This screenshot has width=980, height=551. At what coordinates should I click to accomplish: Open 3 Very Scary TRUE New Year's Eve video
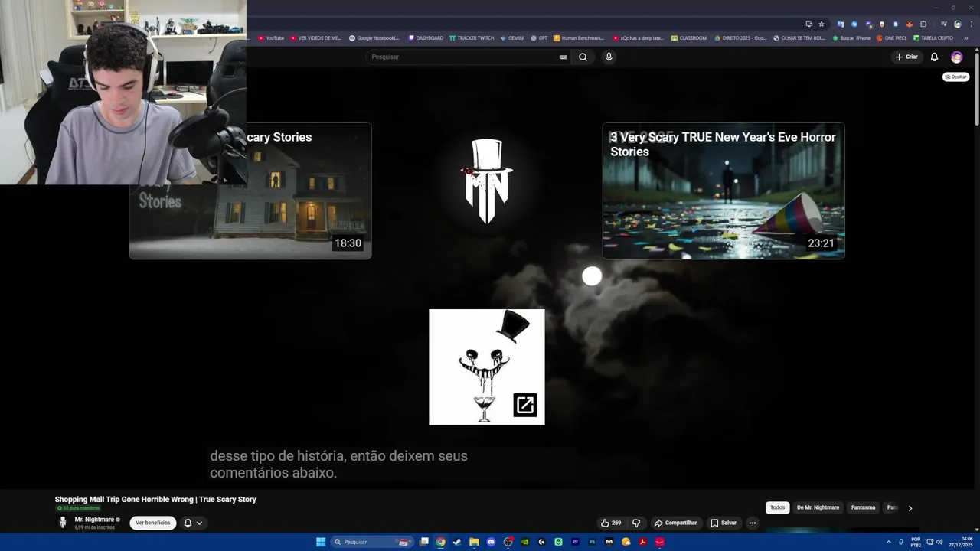tap(724, 191)
